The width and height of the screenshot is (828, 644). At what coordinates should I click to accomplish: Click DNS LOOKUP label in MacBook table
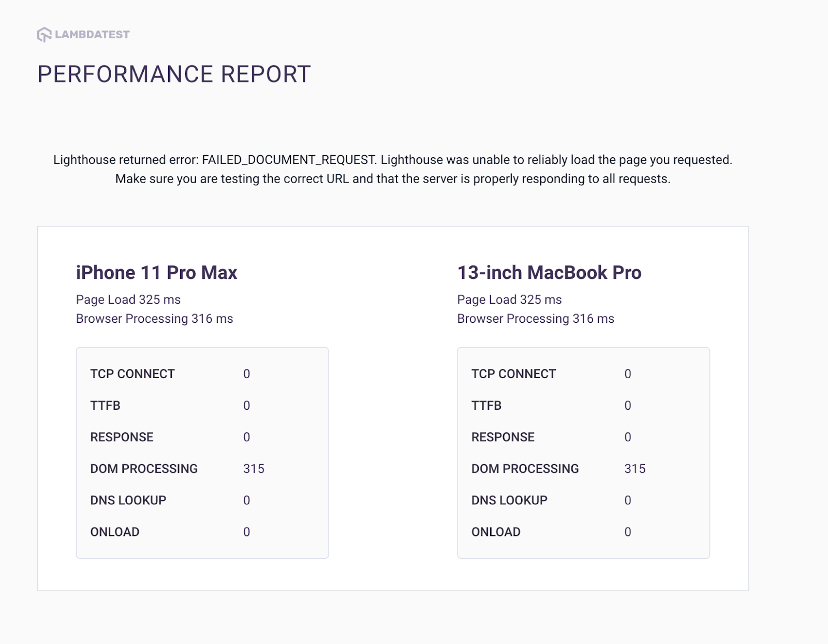509,500
